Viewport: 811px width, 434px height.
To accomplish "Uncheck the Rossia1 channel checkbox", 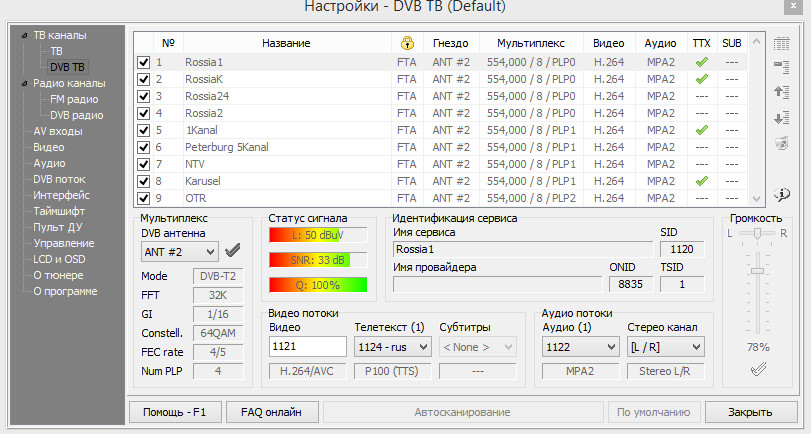I will point(144,62).
